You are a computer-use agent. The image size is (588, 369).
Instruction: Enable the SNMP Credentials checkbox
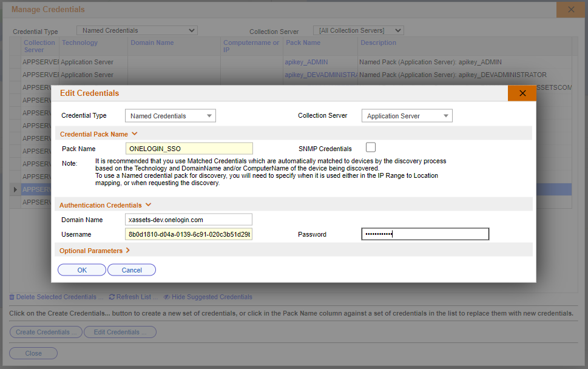(x=370, y=147)
